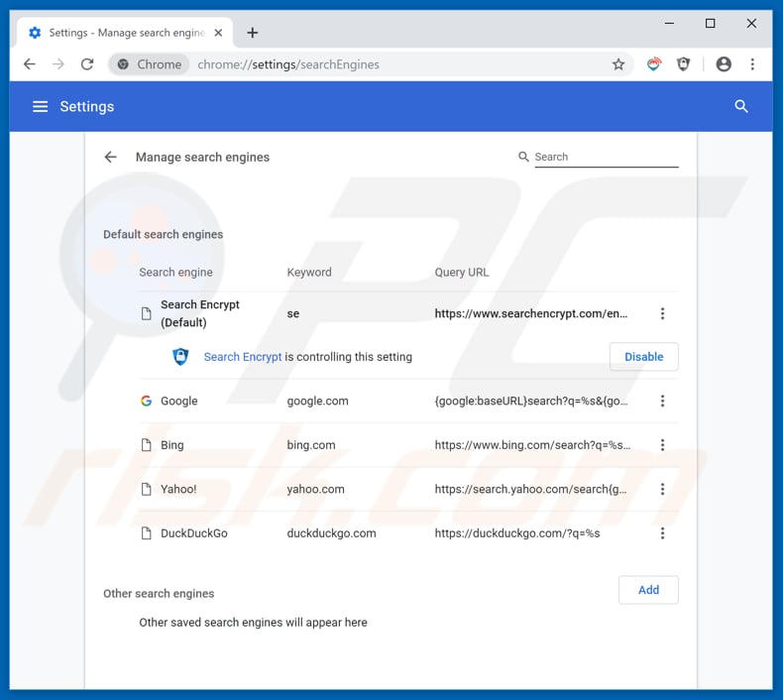Open the Search Encrypt extension link
The image size is (783, 700).
click(243, 357)
